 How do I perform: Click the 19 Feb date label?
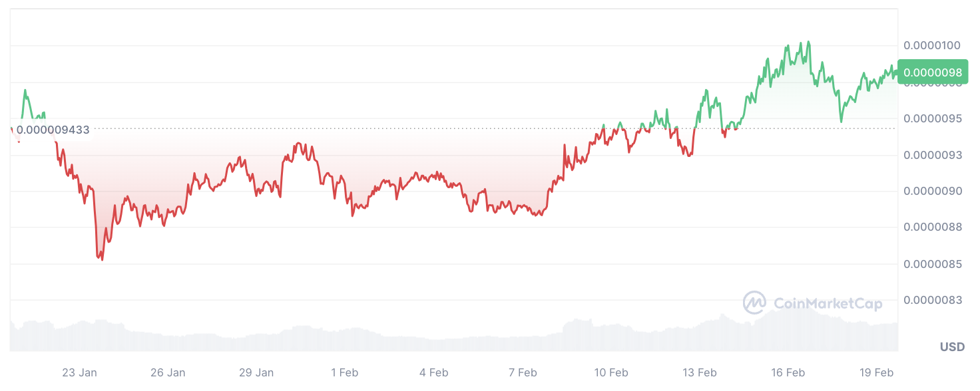coord(876,372)
